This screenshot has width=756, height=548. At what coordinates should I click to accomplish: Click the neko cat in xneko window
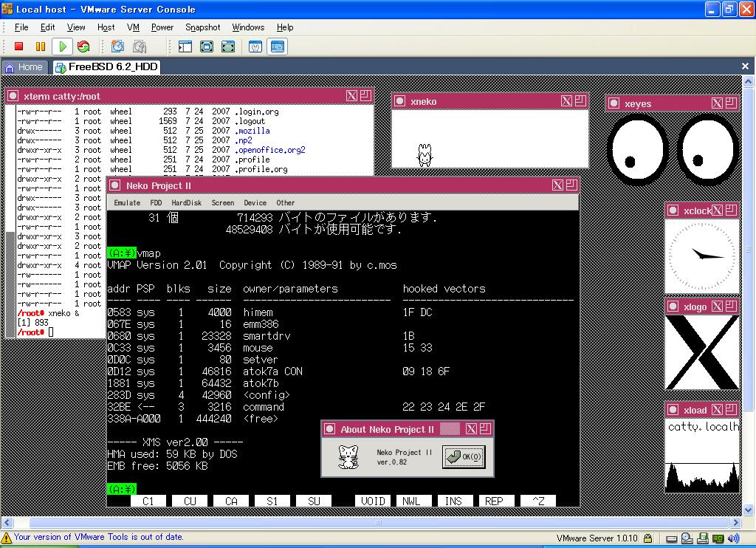[425, 155]
